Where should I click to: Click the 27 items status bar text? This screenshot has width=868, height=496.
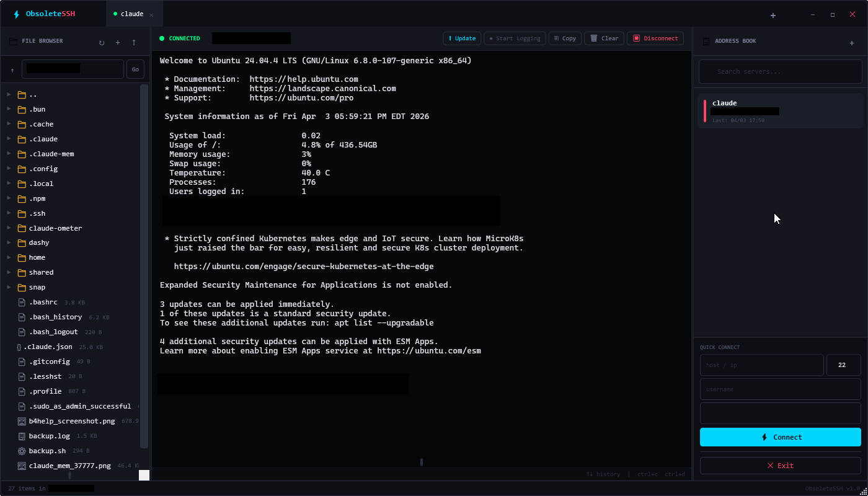coord(27,489)
